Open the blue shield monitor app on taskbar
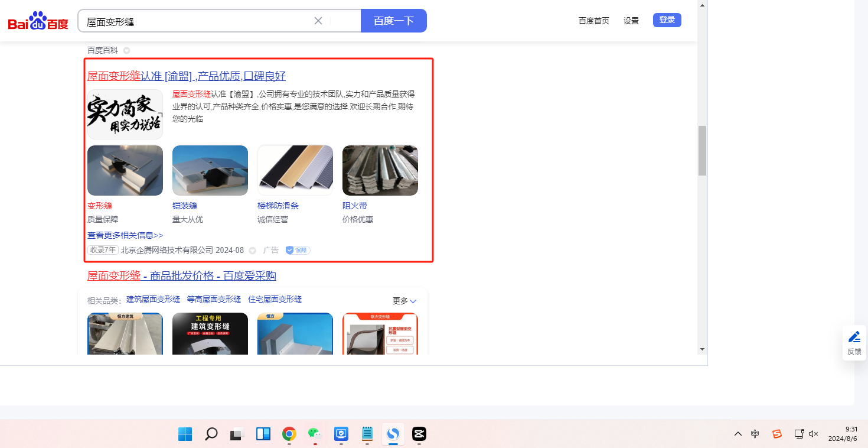Screen dimensions: 868x448 click(341, 434)
